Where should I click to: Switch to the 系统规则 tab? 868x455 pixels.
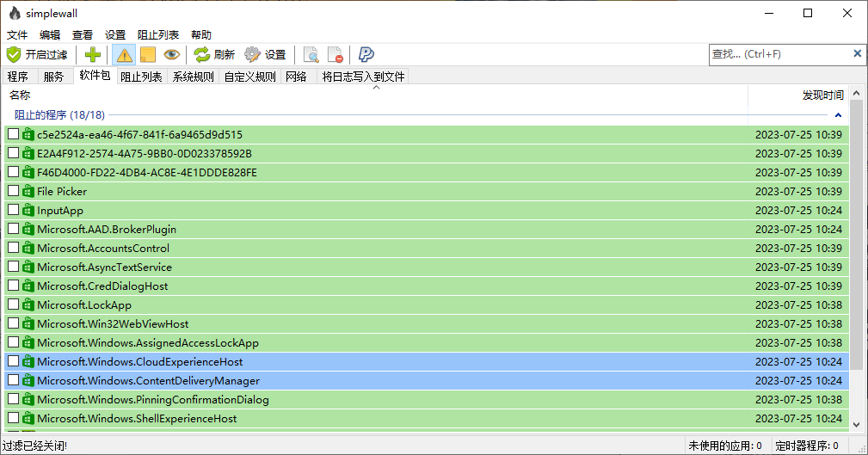tap(193, 77)
